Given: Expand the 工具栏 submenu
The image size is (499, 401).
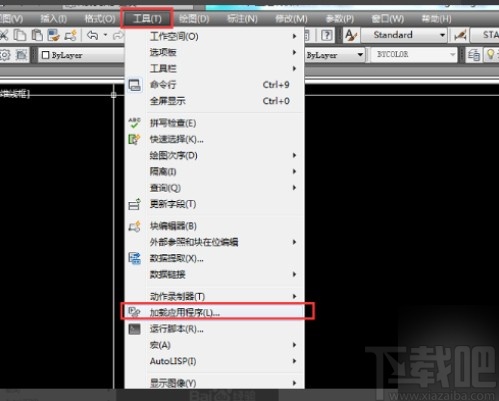Looking at the screenshot, I should click(214, 68).
